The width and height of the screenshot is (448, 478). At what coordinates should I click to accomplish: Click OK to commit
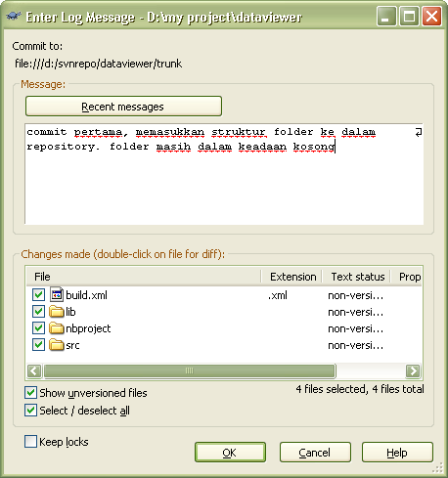pos(230,453)
